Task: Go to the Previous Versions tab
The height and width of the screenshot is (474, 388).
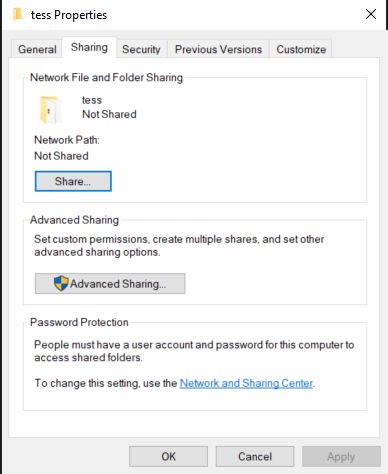Action: point(218,49)
